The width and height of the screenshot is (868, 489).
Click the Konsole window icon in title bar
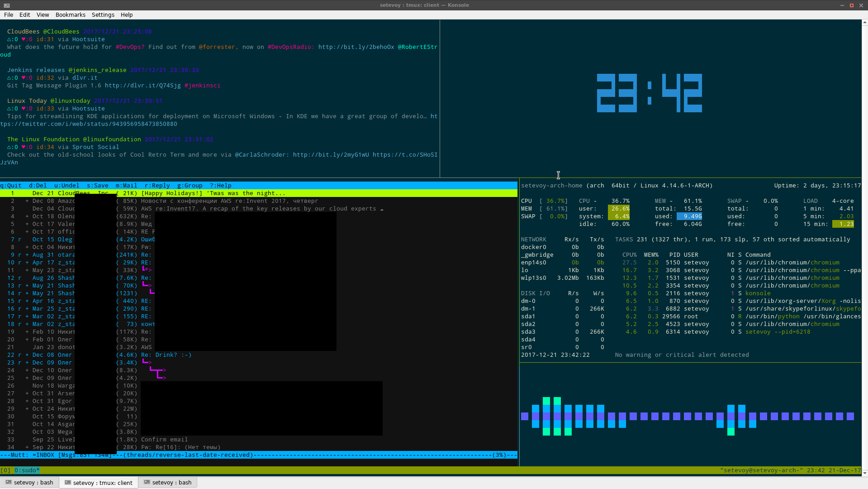pyautogui.click(x=6, y=5)
